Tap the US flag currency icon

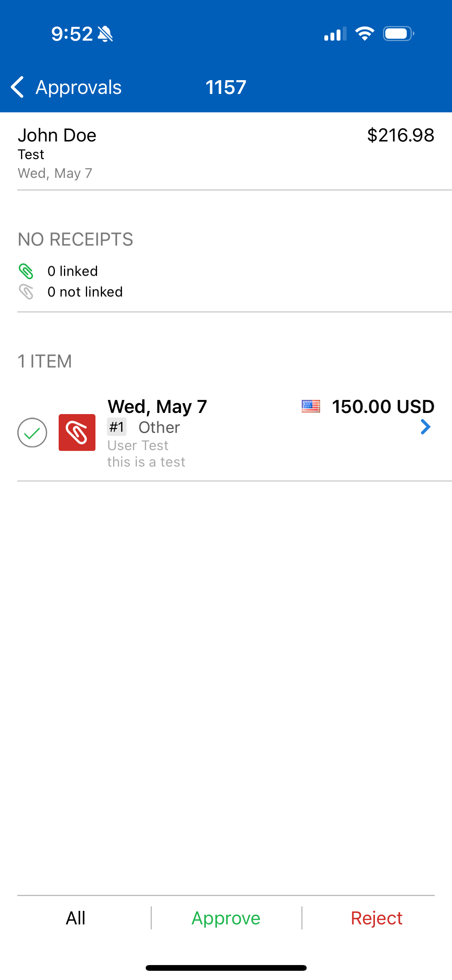click(311, 406)
